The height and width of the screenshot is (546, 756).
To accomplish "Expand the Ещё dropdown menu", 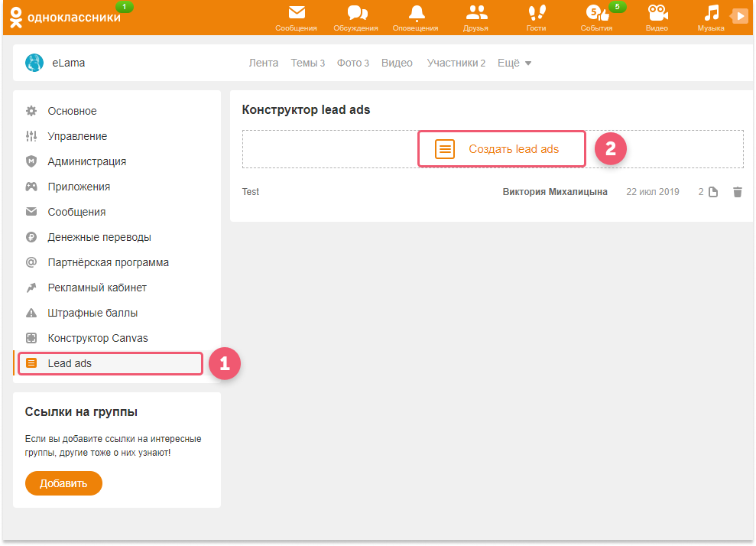I will tap(514, 63).
